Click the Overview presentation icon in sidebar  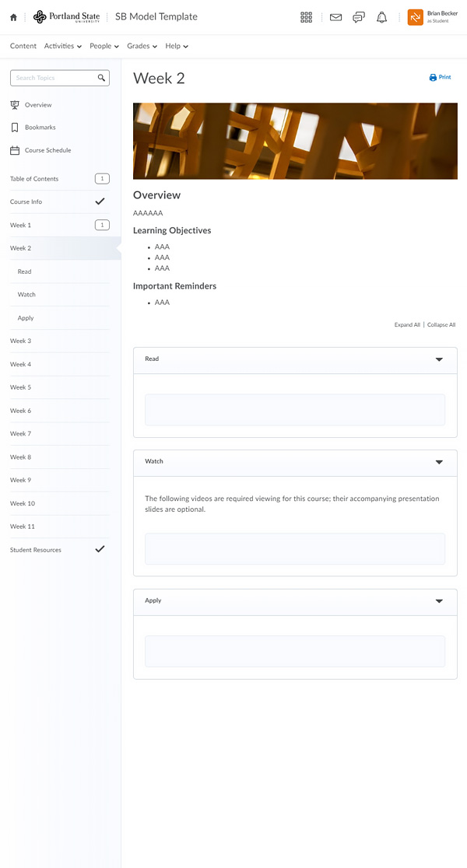pyautogui.click(x=15, y=105)
